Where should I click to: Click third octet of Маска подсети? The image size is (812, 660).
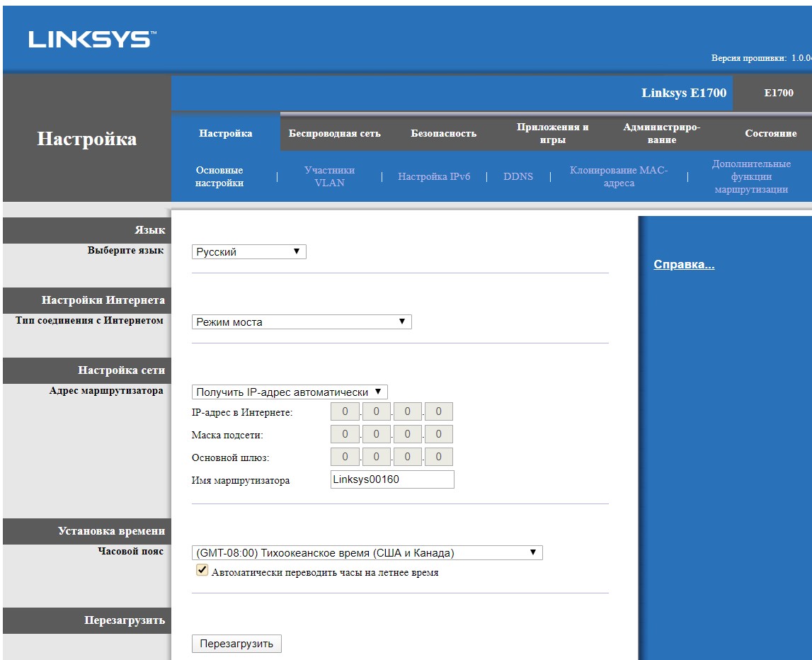407,434
